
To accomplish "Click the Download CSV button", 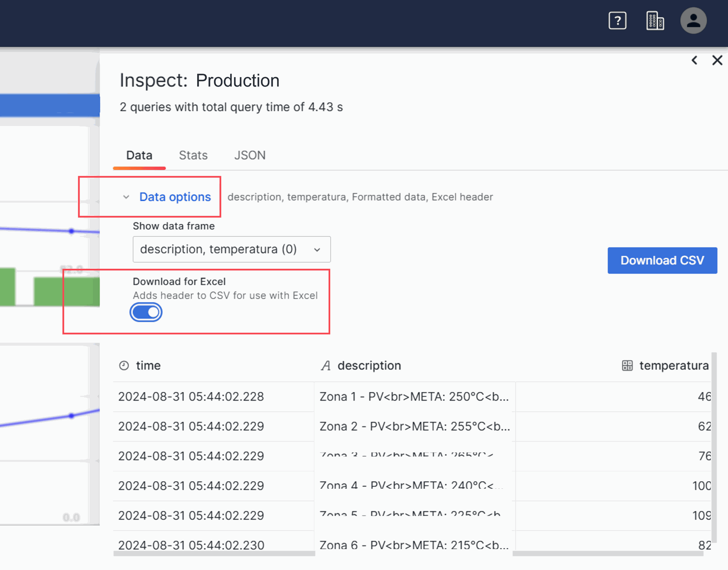I will (x=662, y=260).
